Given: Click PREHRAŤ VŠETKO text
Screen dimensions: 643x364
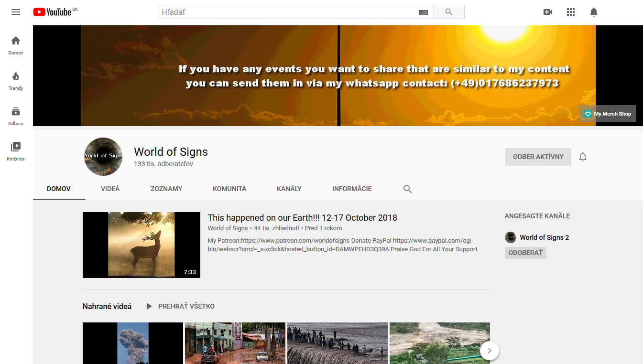Looking at the screenshot, I should click(186, 306).
